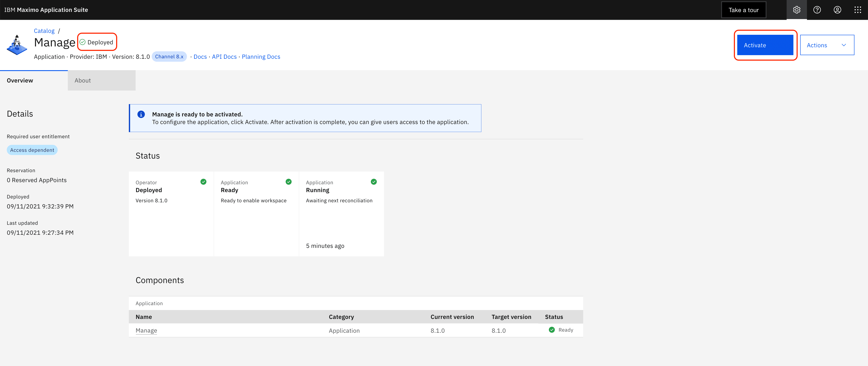This screenshot has height=366, width=868.
Task: Open the help question mark icon
Action: click(817, 10)
